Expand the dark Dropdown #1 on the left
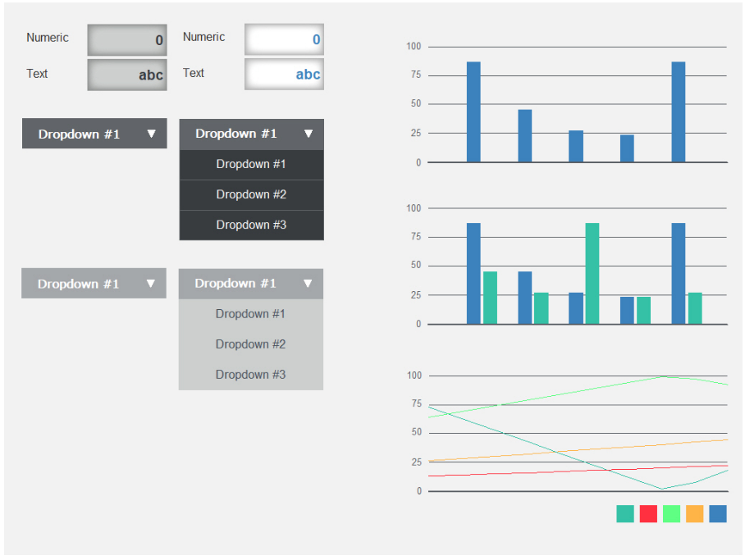The image size is (745, 560). tap(94, 133)
